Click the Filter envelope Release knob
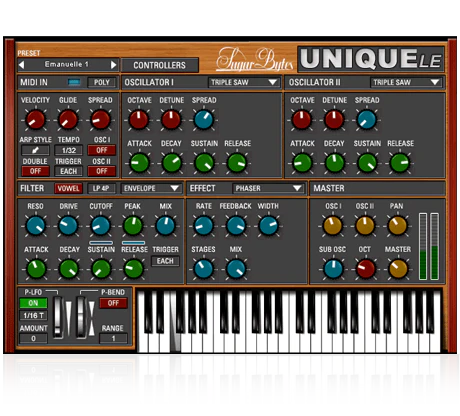 tap(133, 269)
